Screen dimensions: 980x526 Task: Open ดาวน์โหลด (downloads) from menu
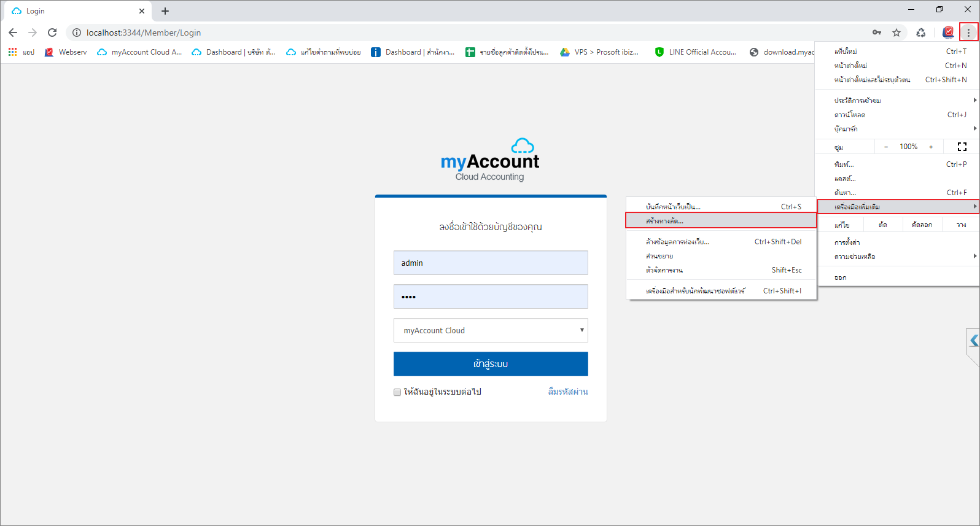pos(898,115)
